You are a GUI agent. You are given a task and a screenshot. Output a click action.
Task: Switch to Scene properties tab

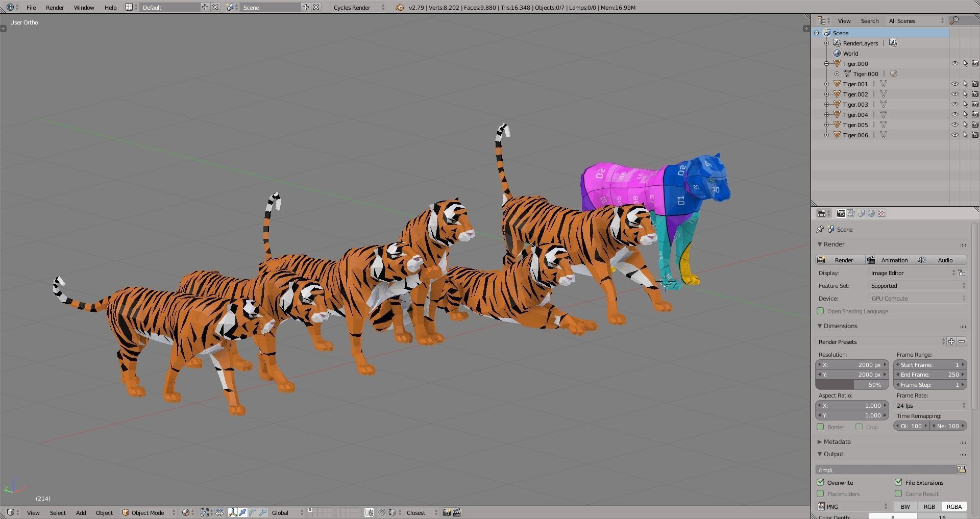pyautogui.click(x=861, y=213)
